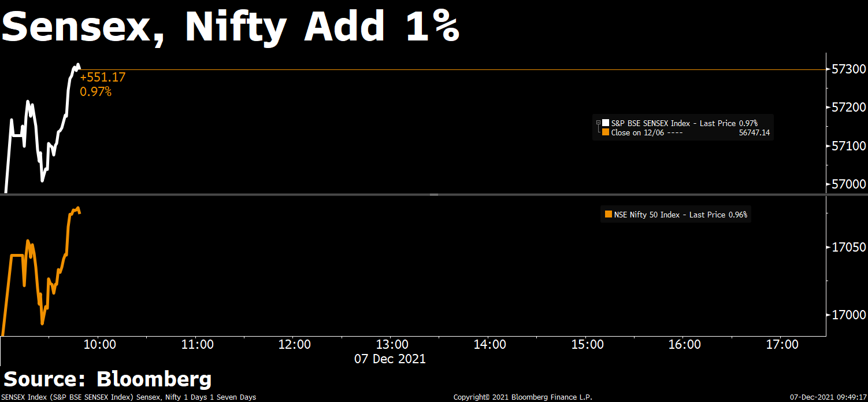Click the 10:00 time axis label
The height and width of the screenshot is (402, 868).
pyautogui.click(x=99, y=345)
